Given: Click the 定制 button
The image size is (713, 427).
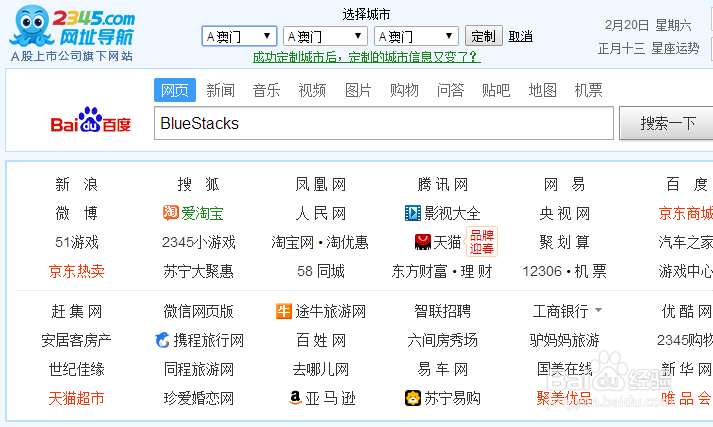Looking at the screenshot, I should (x=483, y=35).
